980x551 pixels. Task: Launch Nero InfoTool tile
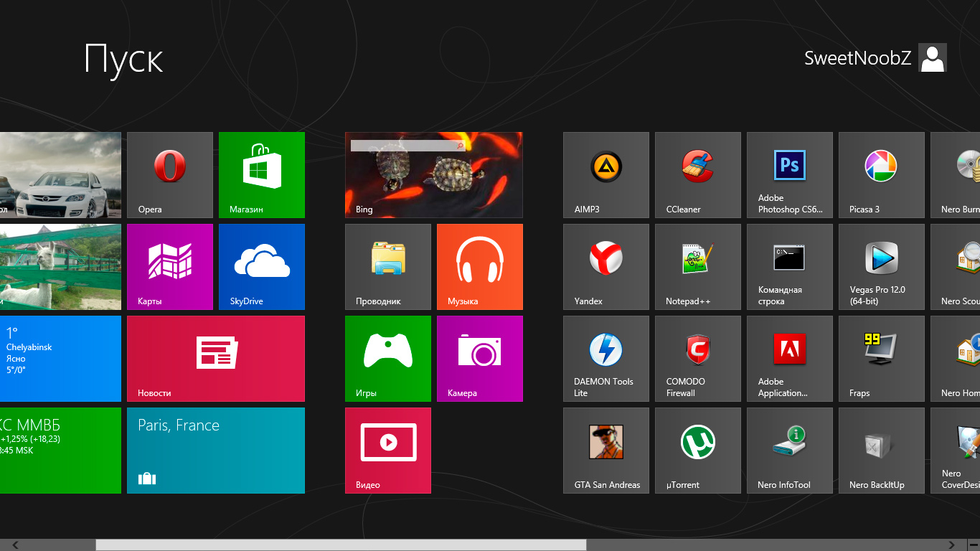pyautogui.click(x=790, y=451)
